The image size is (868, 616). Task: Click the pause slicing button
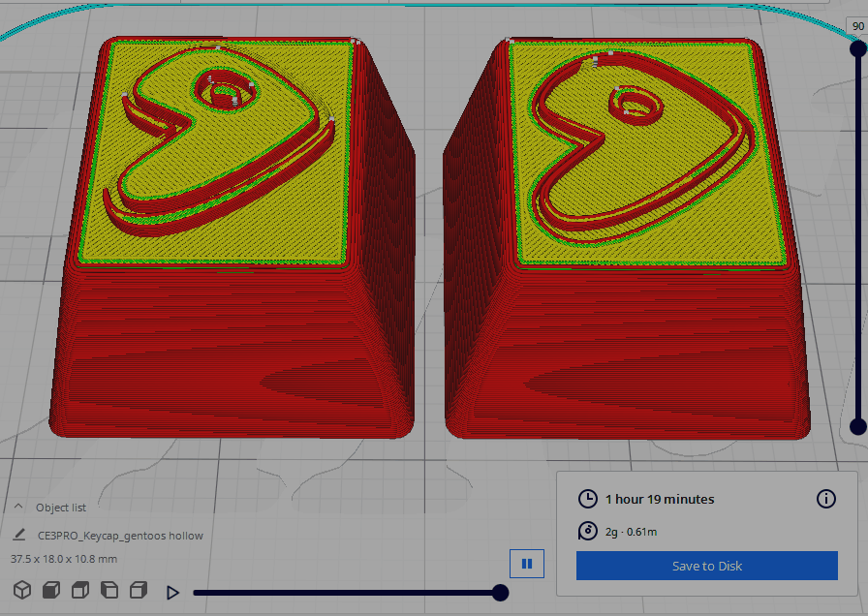click(x=527, y=564)
